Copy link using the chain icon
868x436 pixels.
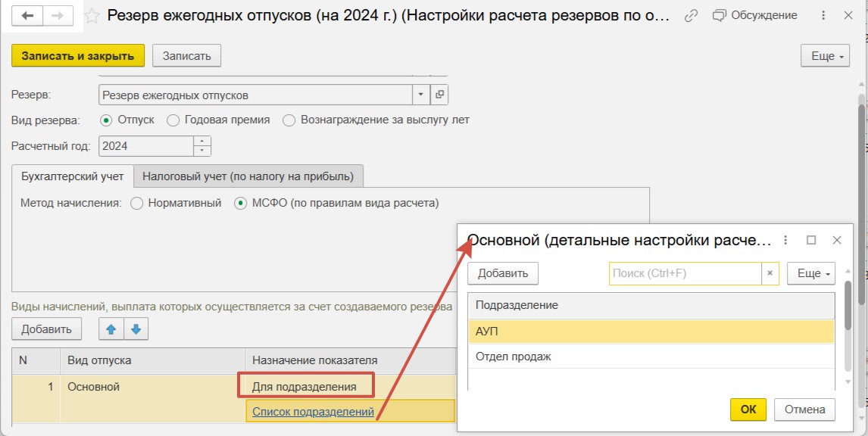point(690,16)
